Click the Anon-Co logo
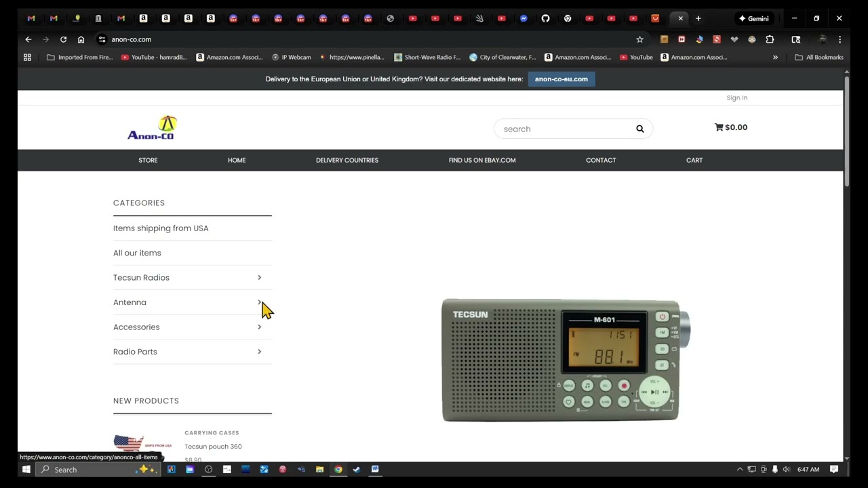The width and height of the screenshot is (868, 488). click(152, 127)
